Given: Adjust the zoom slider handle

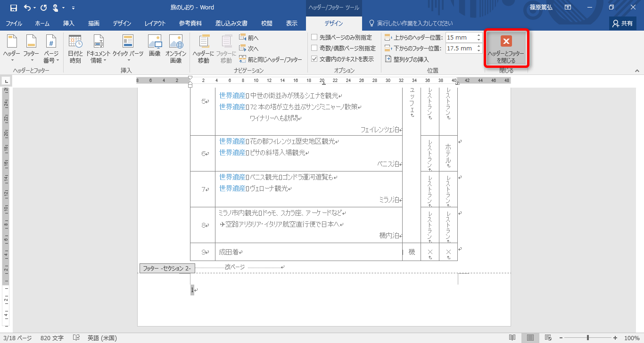Looking at the screenshot, I should coord(588,338).
